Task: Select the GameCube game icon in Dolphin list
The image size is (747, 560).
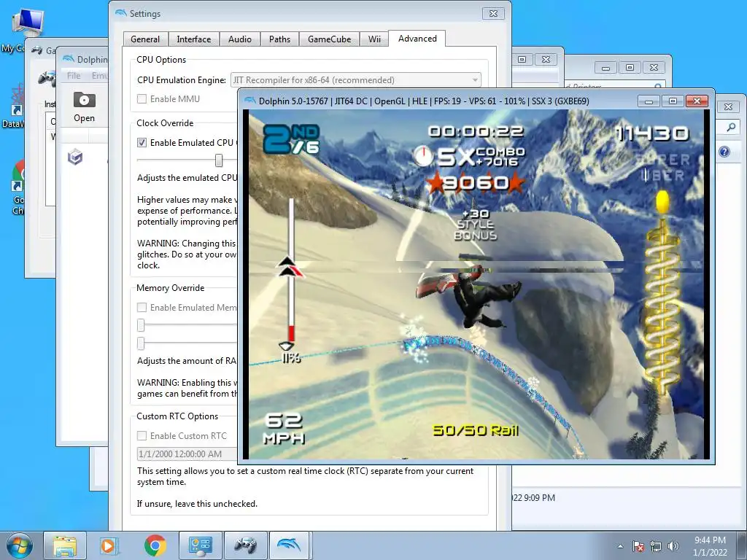Action: (75, 157)
